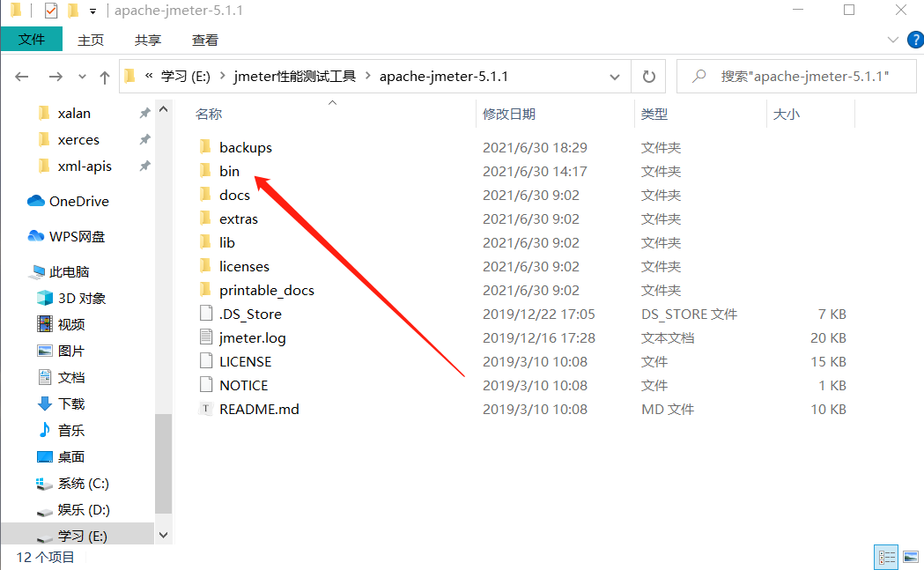Select the LICENSE file icon
Screen dimensions: 924x570
(205, 361)
